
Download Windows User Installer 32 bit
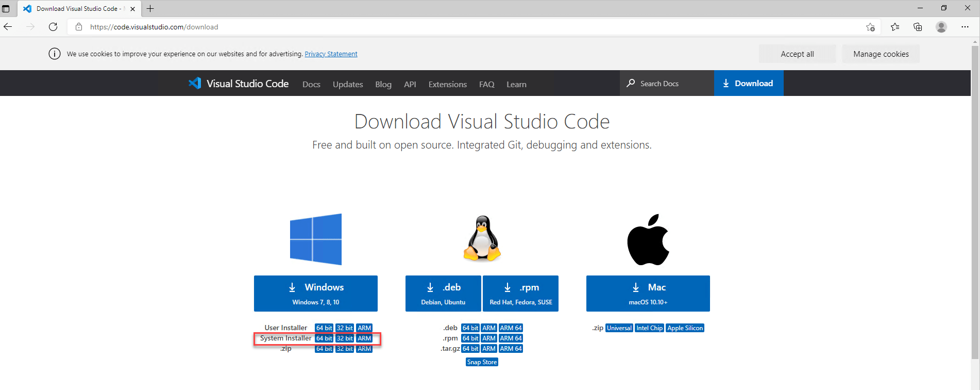(345, 328)
